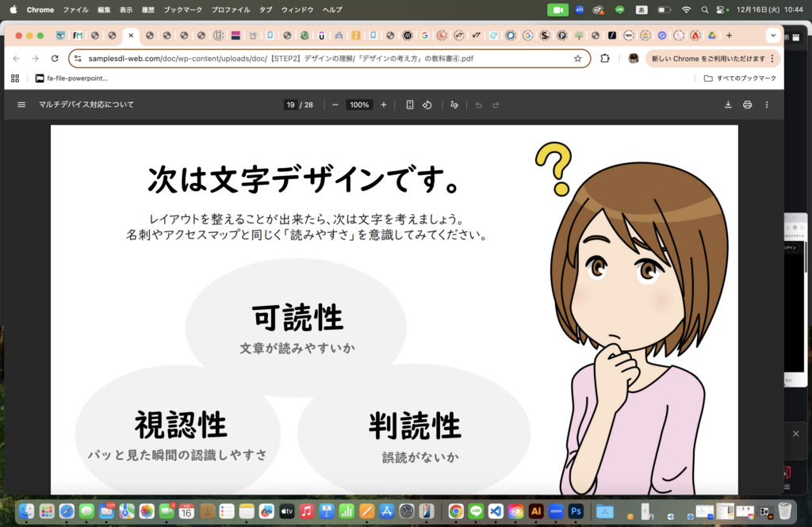Click the 新しい Chrome をご利用いただけます button
The width and height of the screenshot is (812, 527).
(708, 59)
